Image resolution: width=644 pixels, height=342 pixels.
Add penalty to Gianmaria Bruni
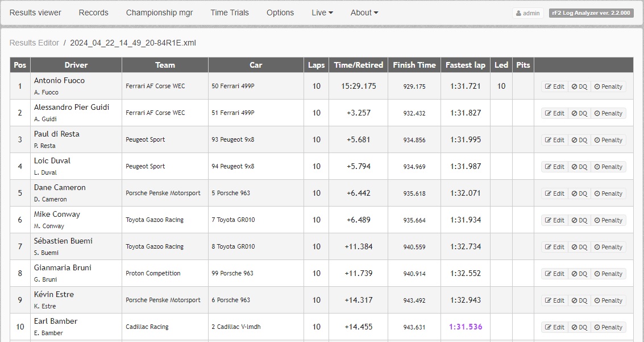pos(608,273)
